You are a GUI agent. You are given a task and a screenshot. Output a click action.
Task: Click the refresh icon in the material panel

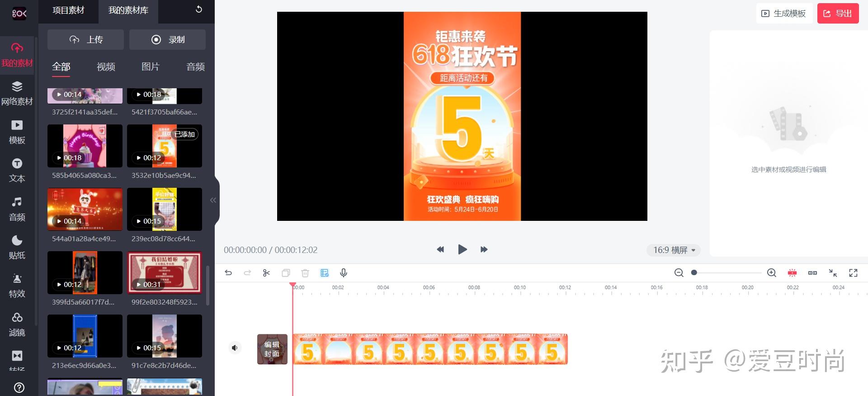199,10
